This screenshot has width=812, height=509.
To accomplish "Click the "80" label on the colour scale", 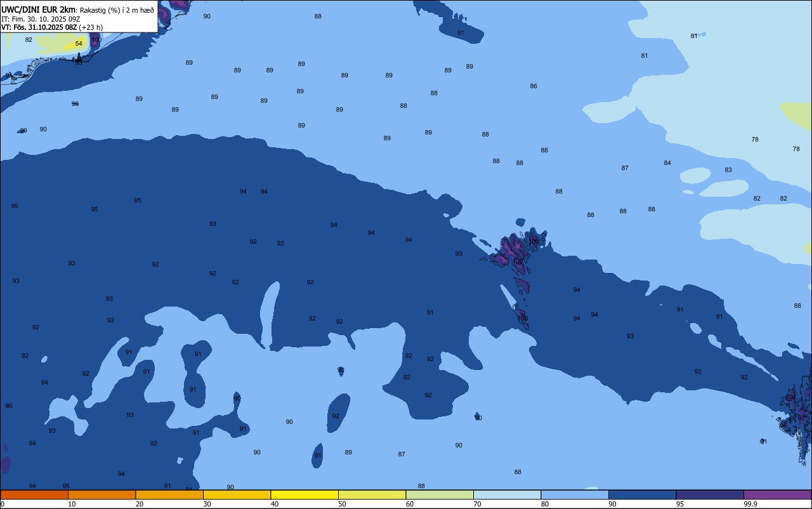I will 545,504.
